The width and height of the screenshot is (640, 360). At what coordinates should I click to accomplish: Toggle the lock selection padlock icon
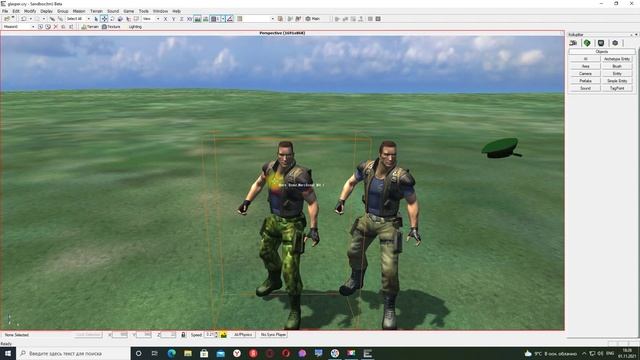click(x=183, y=335)
